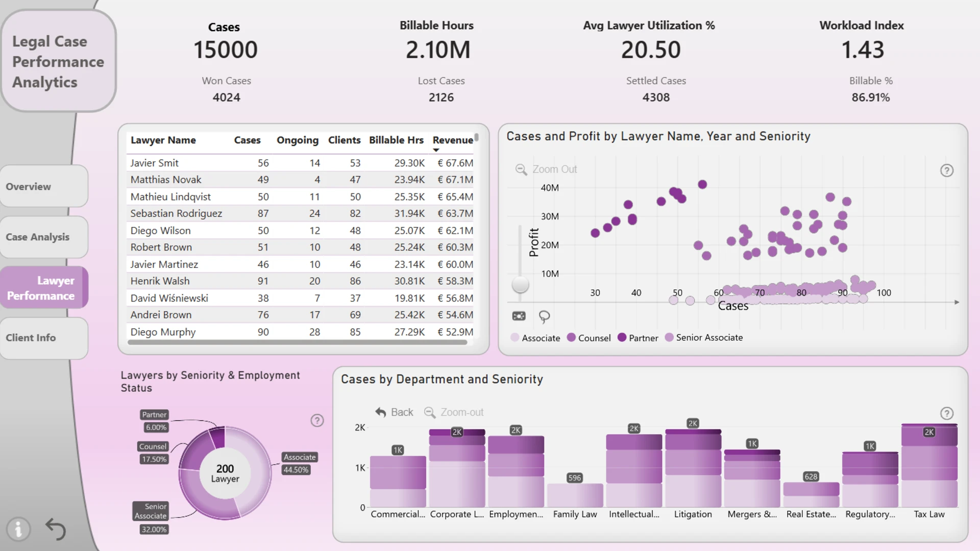Click the 20.50 Avg Lawyer Utilization value
The image size is (980, 551).
[651, 50]
